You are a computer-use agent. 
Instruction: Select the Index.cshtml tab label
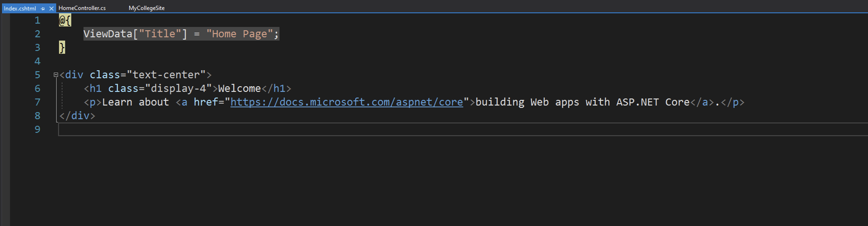(20, 8)
